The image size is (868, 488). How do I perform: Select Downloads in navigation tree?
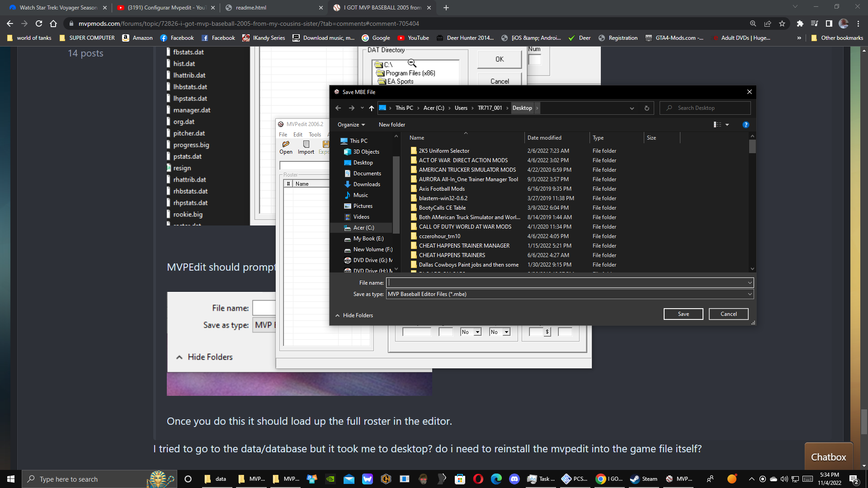[367, 184]
